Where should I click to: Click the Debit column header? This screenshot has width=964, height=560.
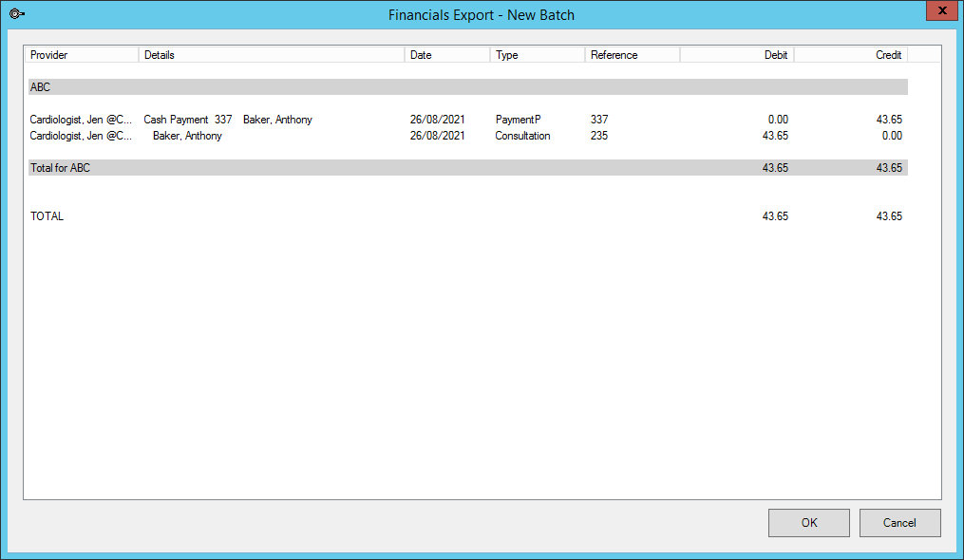click(x=737, y=55)
